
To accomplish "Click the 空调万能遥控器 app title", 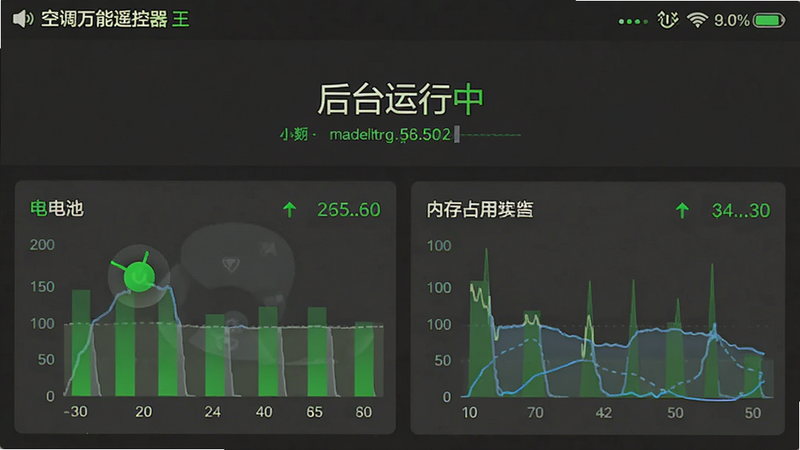I will pos(104,19).
